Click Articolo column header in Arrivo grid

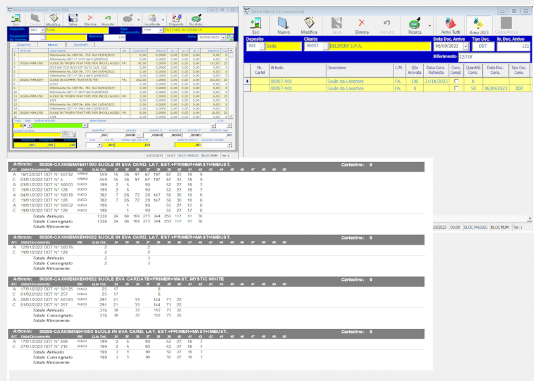click(x=298, y=70)
